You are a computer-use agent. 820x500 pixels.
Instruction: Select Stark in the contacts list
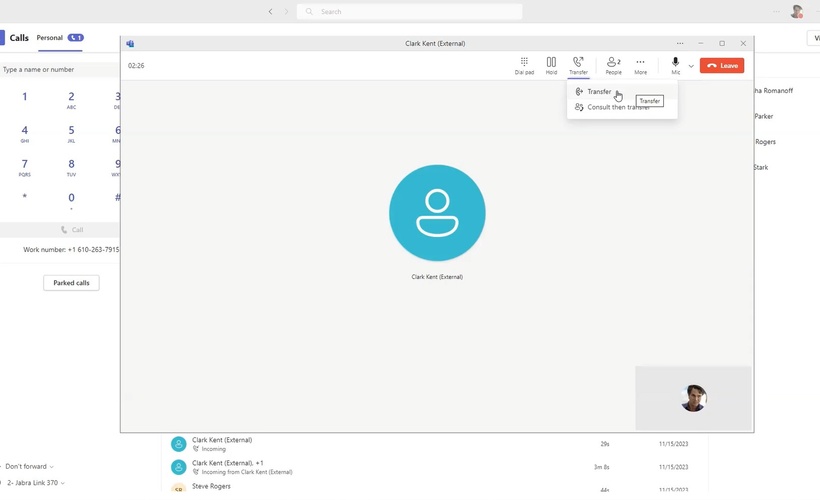click(x=761, y=167)
